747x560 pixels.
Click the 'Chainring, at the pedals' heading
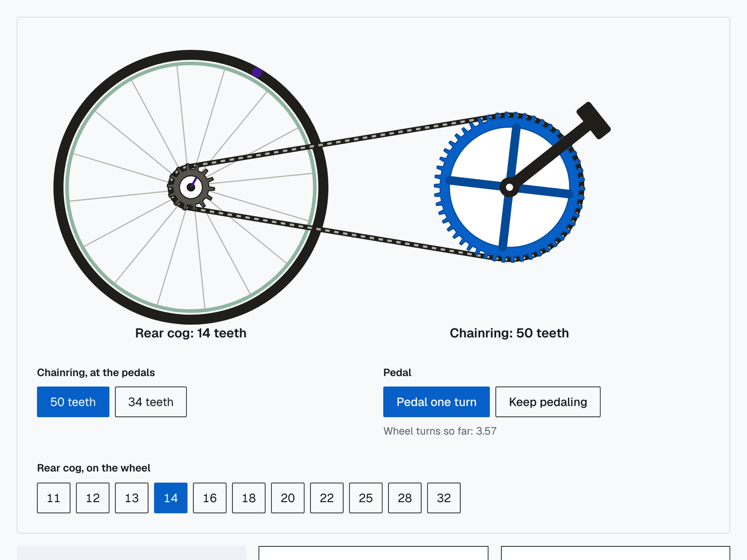click(x=96, y=372)
